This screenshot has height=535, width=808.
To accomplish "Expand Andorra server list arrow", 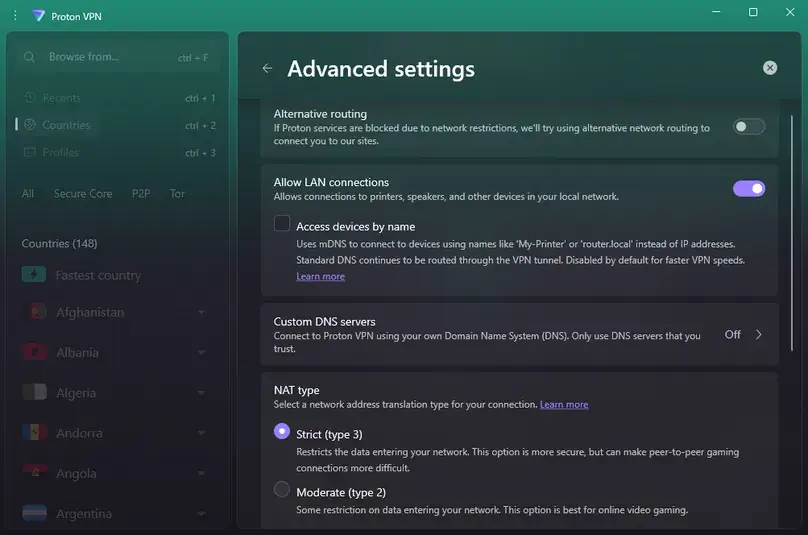I will pyautogui.click(x=201, y=433).
